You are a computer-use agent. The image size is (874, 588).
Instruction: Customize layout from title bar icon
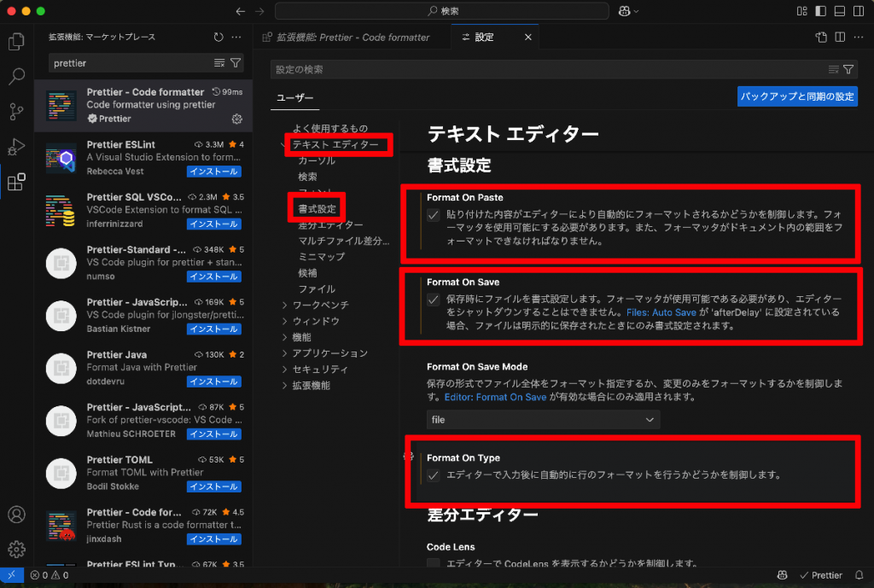802,11
